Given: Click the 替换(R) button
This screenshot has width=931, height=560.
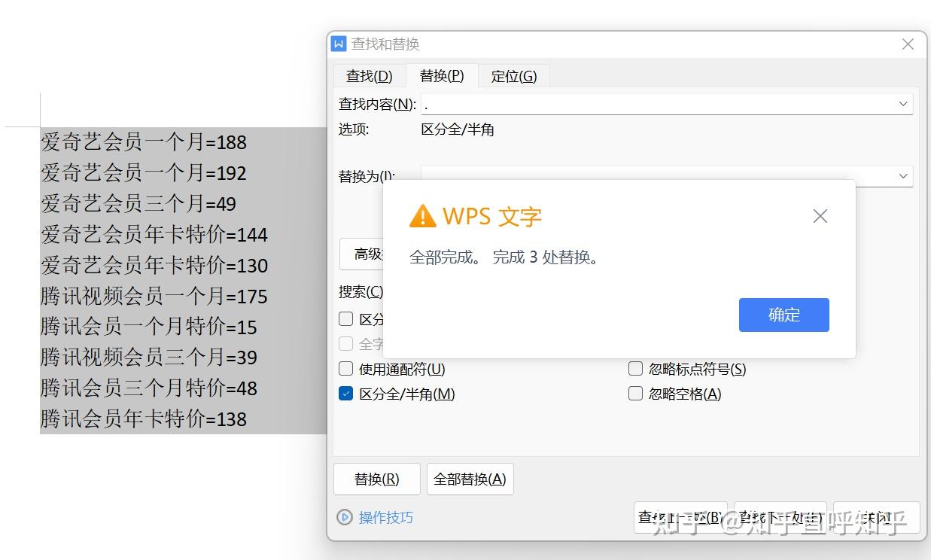Looking at the screenshot, I should click(377, 479).
